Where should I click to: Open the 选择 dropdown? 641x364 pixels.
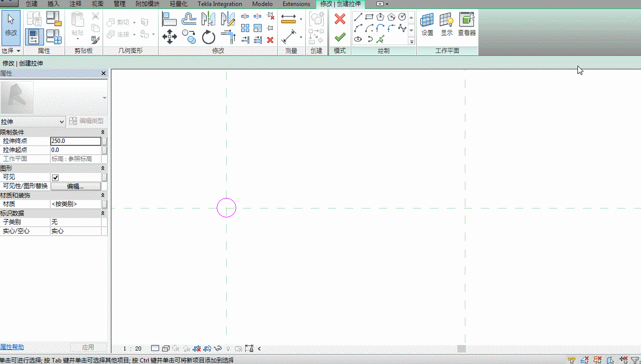11,51
